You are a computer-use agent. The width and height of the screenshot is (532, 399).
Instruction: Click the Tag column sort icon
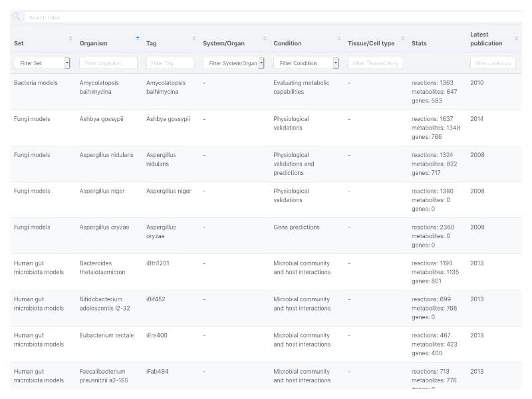(x=194, y=39)
